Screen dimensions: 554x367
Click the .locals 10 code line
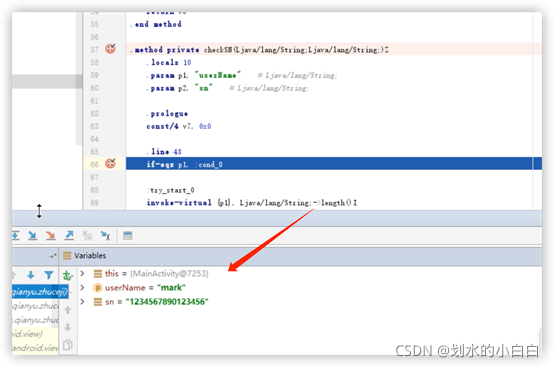[169, 63]
